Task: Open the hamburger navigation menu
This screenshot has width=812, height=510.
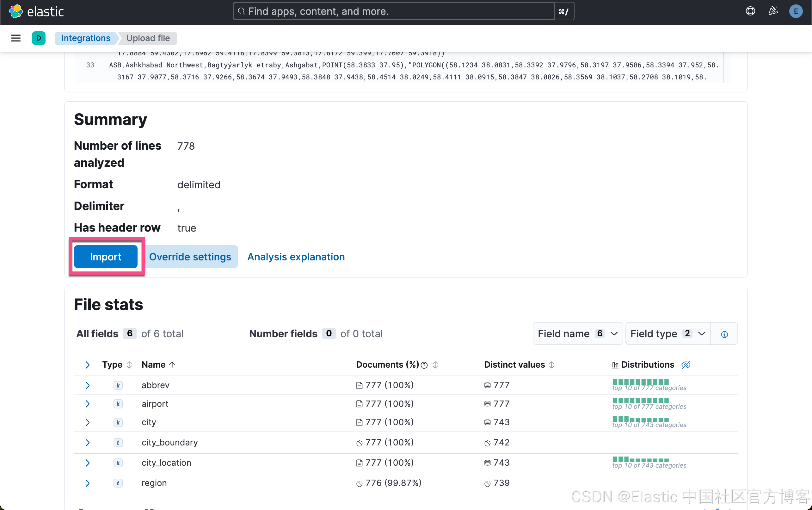Action: click(15, 38)
